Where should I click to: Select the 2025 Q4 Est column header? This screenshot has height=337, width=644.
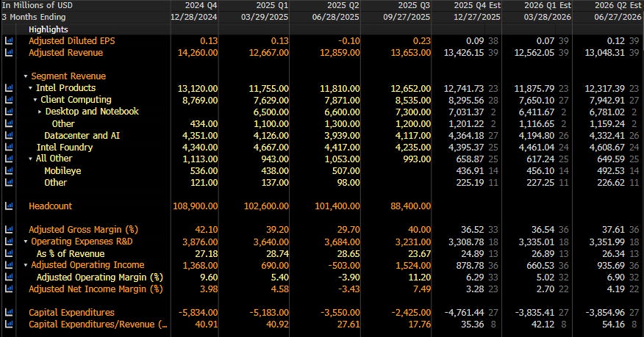point(477,5)
